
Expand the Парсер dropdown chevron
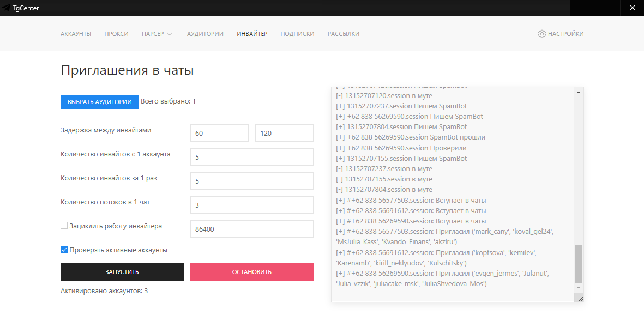170,34
